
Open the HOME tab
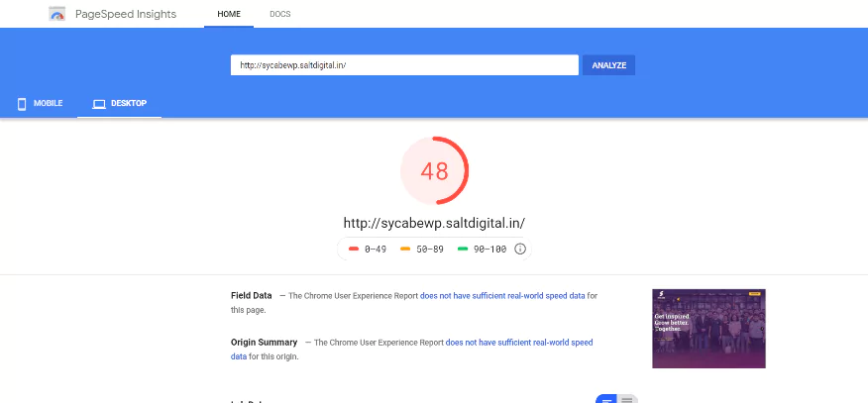(x=229, y=15)
